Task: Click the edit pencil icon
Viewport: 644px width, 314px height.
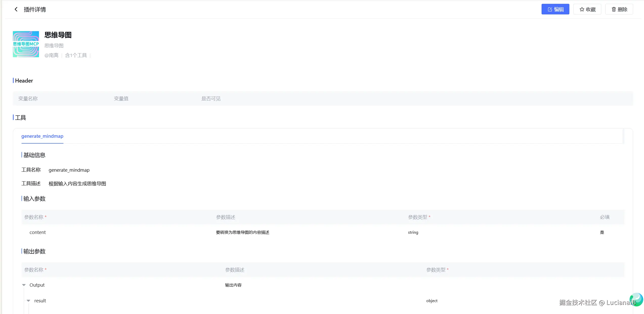Action: pyautogui.click(x=550, y=9)
